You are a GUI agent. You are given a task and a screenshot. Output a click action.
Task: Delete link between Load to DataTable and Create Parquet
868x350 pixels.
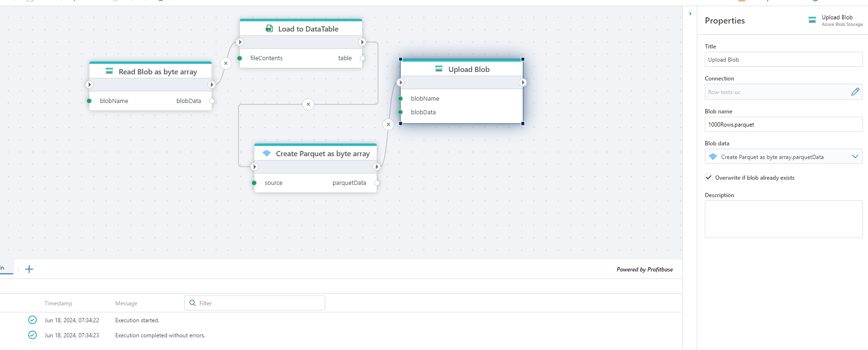tap(308, 104)
